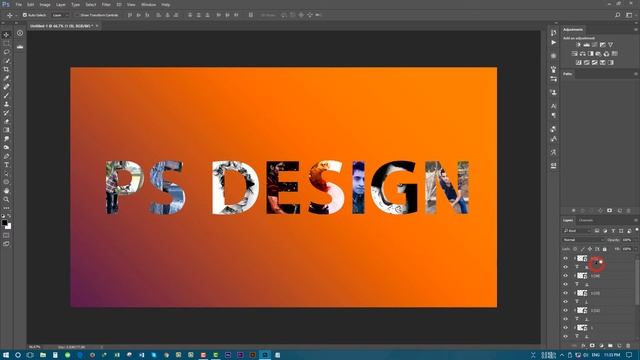
Task: Select the Paths panel tab
Action: pyautogui.click(x=568, y=74)
